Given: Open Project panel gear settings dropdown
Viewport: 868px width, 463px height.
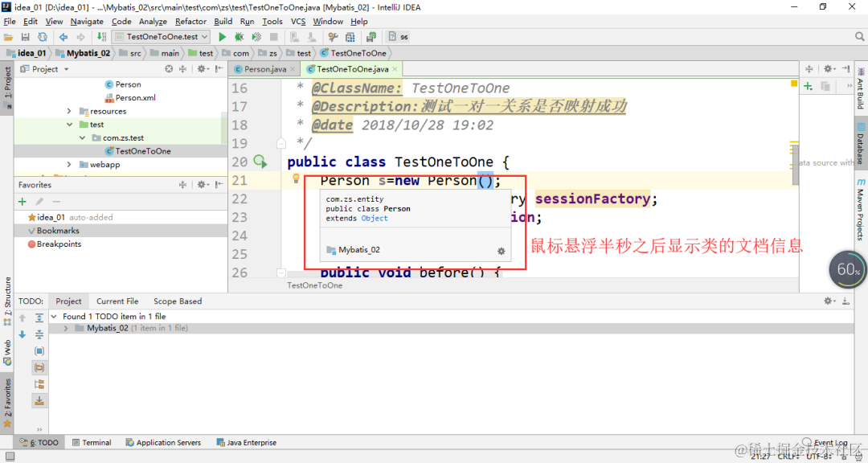Looking at the screenshot, I should click(202, 69).
